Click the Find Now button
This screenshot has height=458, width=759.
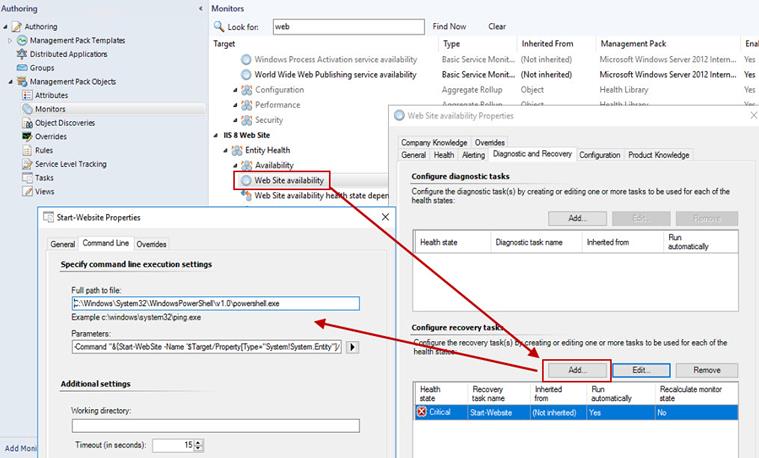click(x=449, y=26)
